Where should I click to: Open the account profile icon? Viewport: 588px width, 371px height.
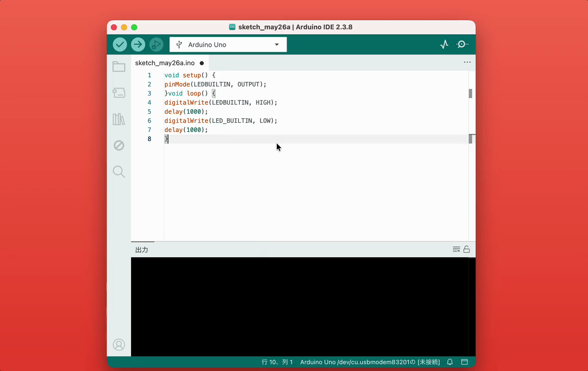(119, 345)
